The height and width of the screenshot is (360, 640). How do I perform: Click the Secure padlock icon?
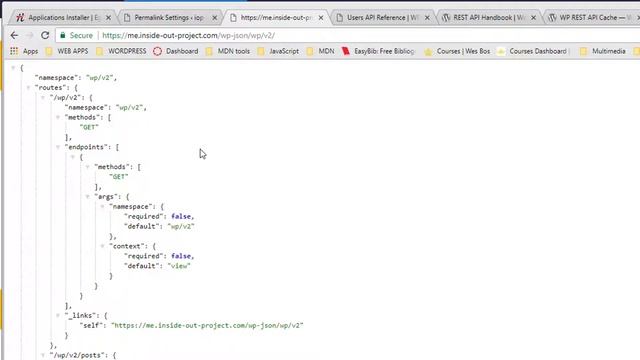pos(62,36)
